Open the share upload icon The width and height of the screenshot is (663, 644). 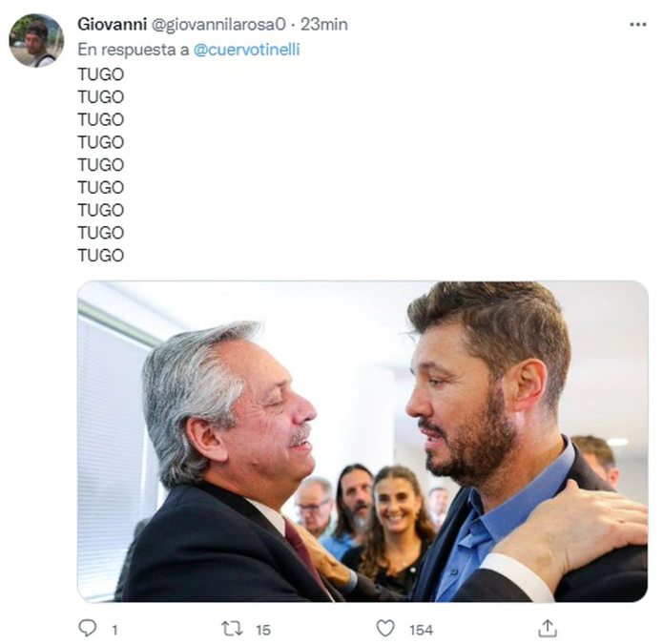[548, 629]
